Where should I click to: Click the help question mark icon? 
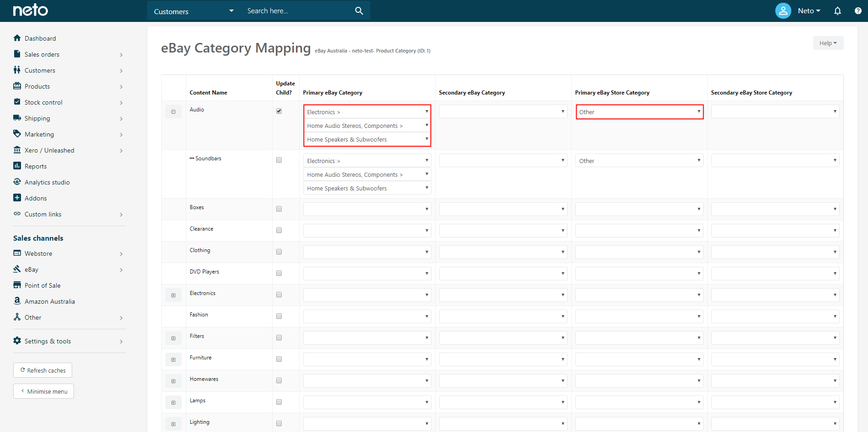(x=858, y=11)
